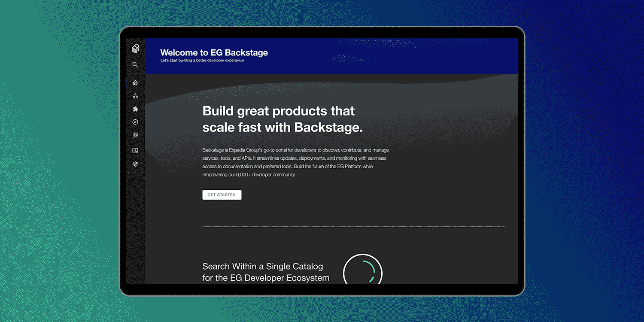Select the puzzle piece plugins icon
This screenshot has height=322, width=644.
click(x=135, y=109)
